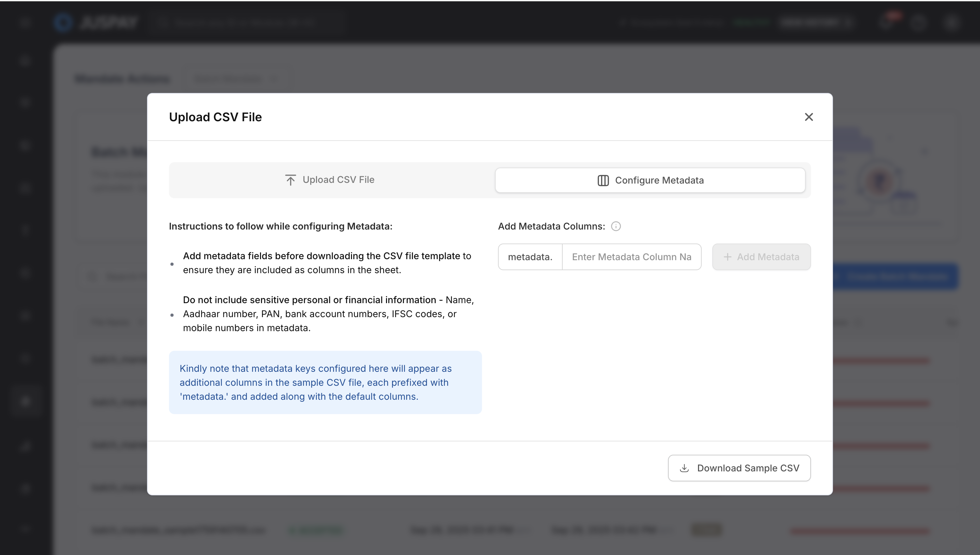Image resolution: width=980 pixels, height=555 pixels.
Task: Click the info icon next to Add Metadata Columns
Action: point(616,227)
